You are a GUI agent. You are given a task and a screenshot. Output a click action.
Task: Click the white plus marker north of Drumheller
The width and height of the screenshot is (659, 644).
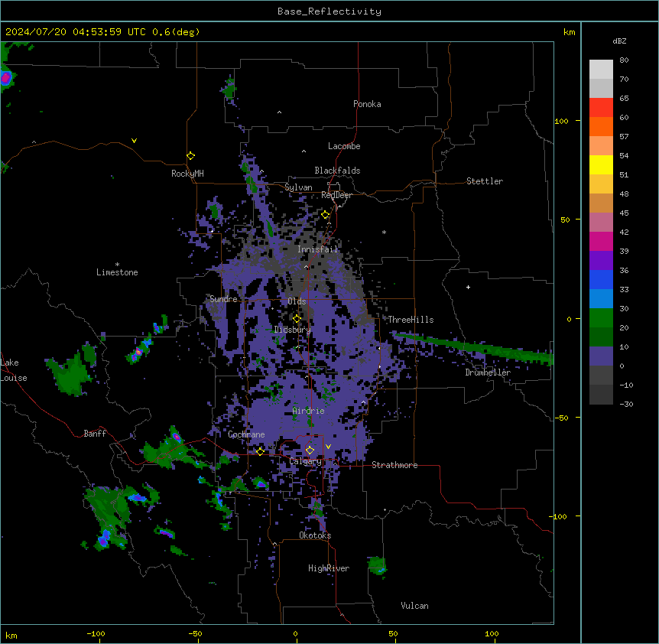click(468, 287)
